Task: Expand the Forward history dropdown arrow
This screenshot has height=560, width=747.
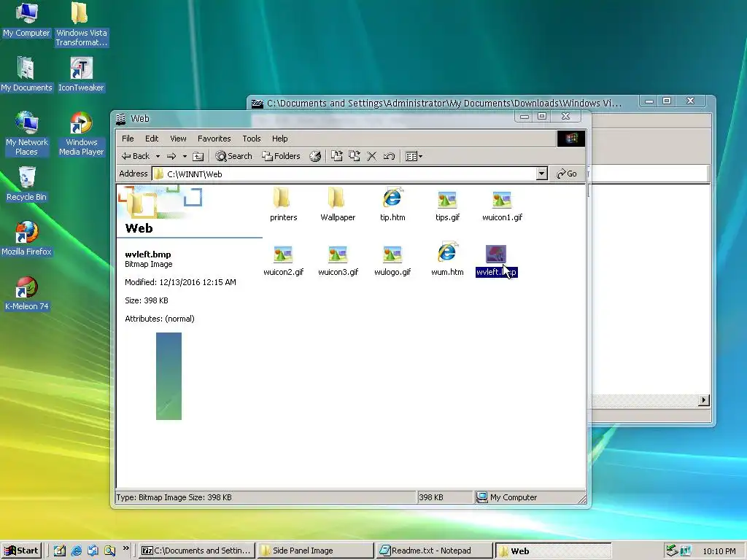Action: pos(185,156)
